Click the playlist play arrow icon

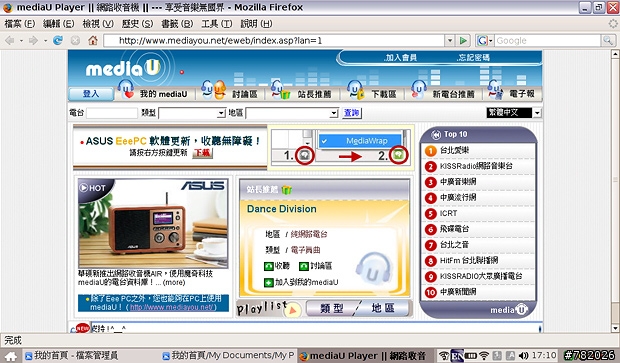(293, 310)
